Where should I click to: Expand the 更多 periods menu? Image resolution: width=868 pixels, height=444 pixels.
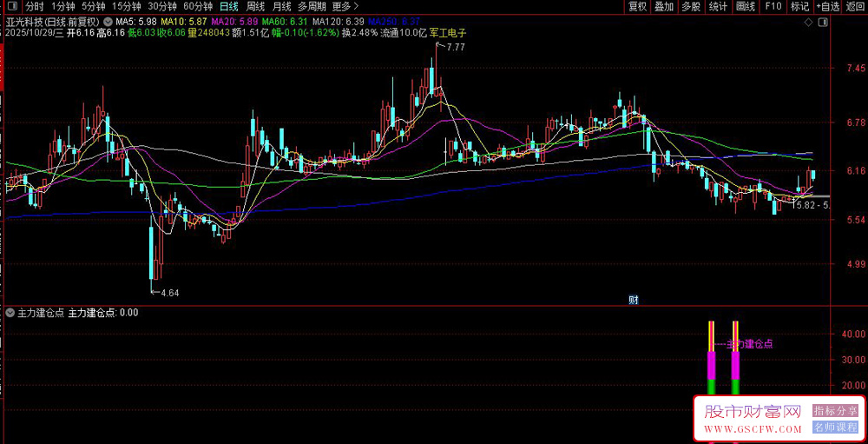346,7
